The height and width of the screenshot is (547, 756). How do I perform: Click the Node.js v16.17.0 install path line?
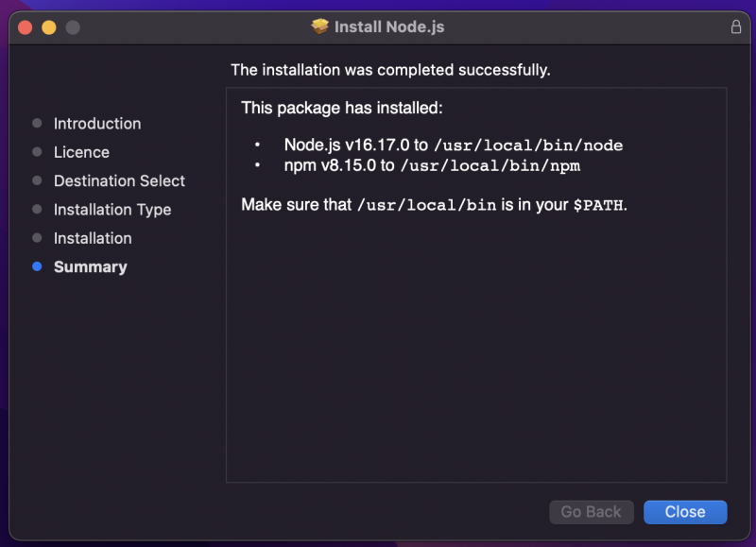point(454,145)
